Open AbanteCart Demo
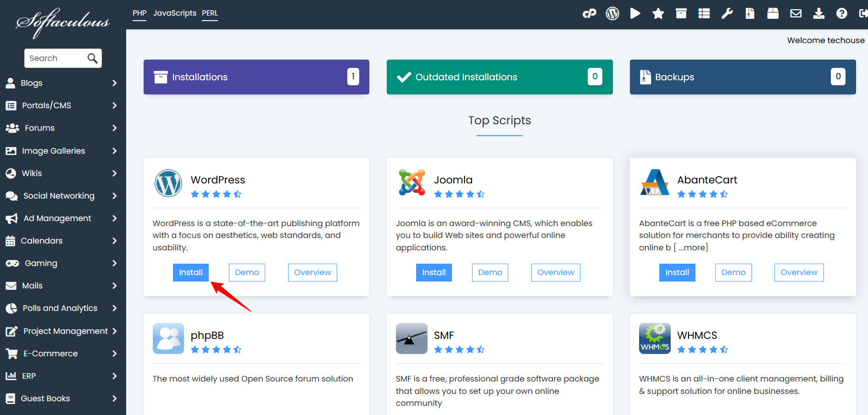868x415 pixels. pos(733,272)
